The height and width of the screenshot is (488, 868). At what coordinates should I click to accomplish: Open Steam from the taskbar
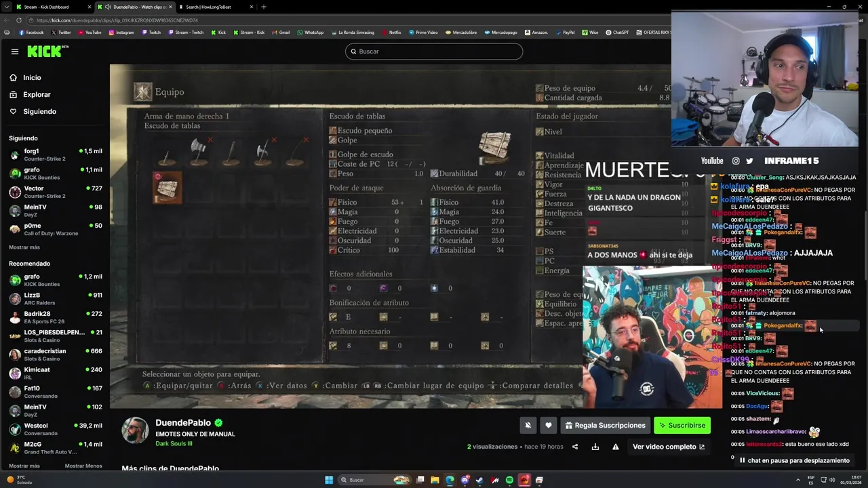click(x=479, y=480)
